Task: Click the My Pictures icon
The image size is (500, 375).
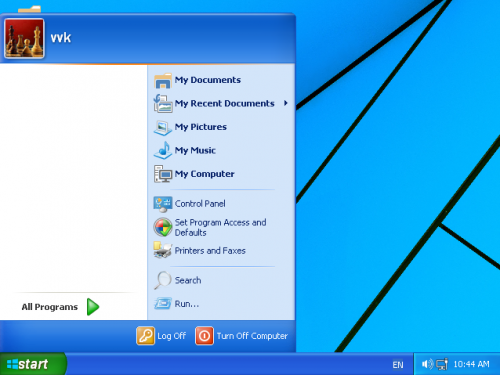Action: [163, 128]
